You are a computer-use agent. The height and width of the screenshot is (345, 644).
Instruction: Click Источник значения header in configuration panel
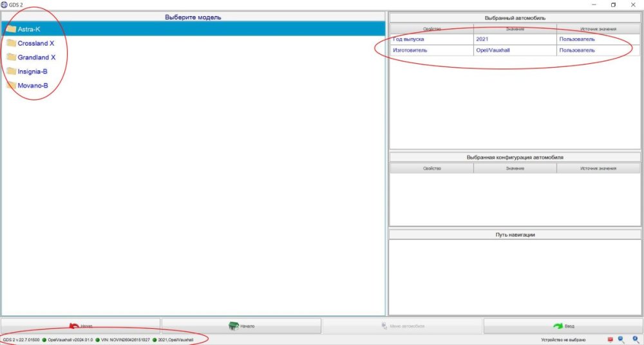coord(598,168)
